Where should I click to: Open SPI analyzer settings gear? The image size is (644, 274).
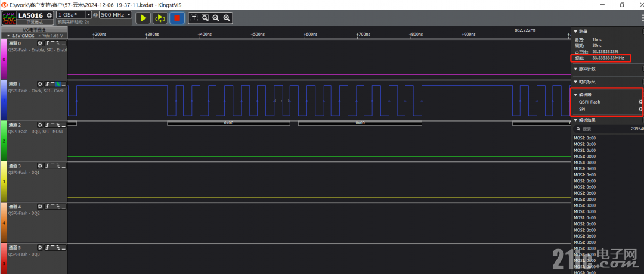(640, 109)
